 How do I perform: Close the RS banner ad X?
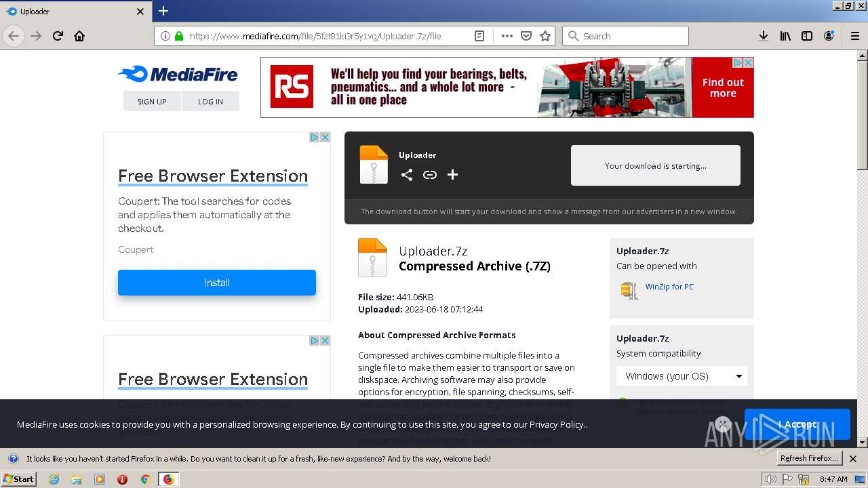pos(748,62)
